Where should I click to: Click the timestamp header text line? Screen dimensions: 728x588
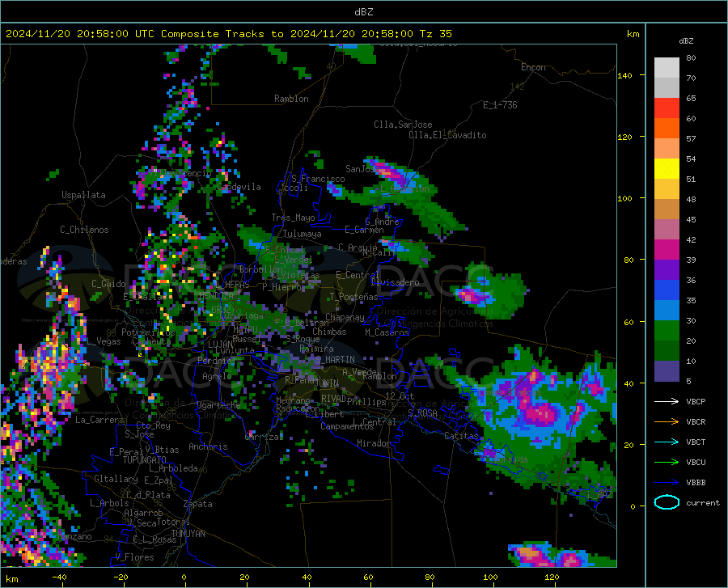click(228, 34)
